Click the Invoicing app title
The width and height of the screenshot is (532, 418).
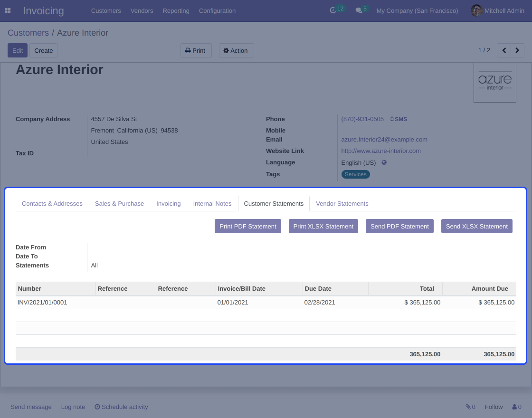(43, 11)
